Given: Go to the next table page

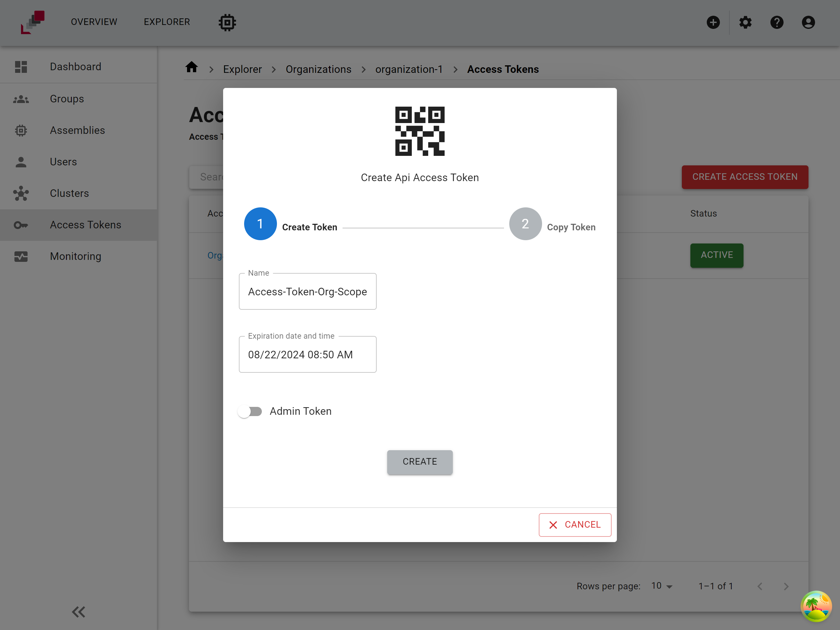Looking at the screenshot, I should coord(786,586).
